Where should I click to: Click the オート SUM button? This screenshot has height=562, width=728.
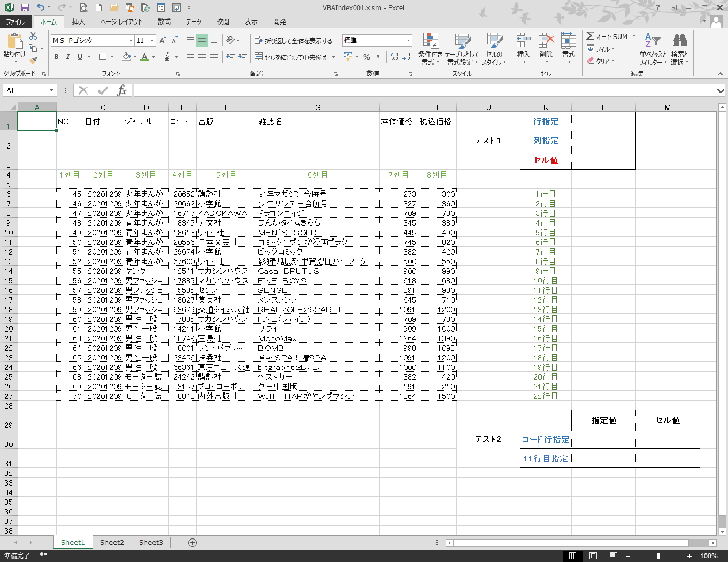point(607,36)
